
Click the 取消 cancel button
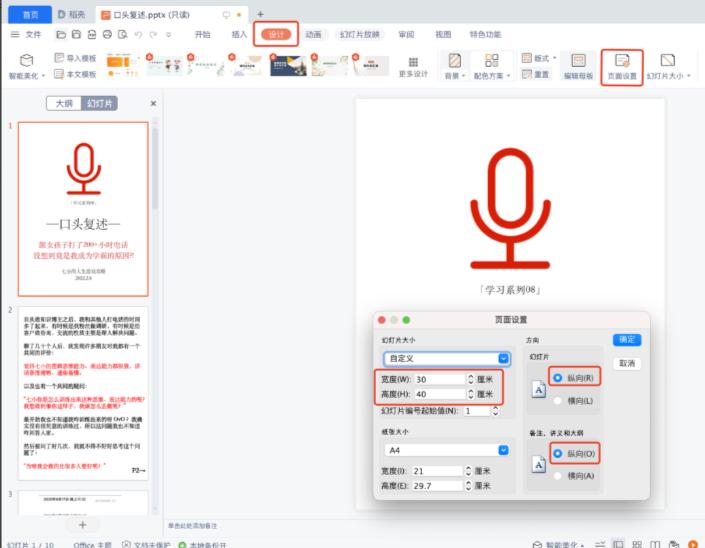pyautogui.click(x=627, y=363)
